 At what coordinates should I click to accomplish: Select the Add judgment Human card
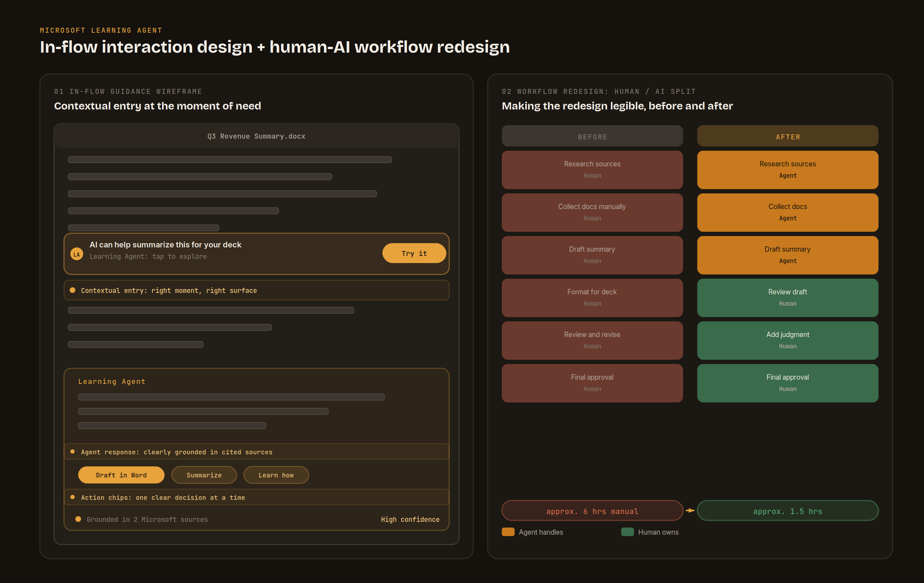[788, 340]
